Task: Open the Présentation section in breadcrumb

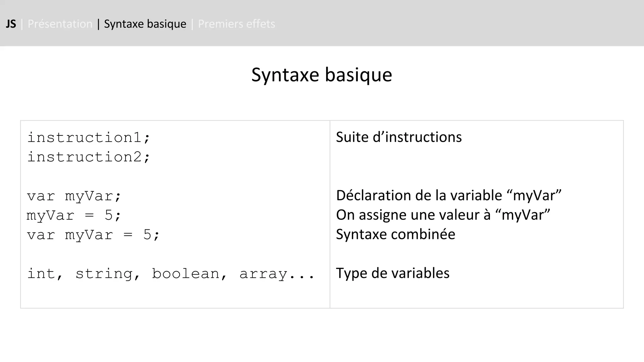Action: tap(60, 24)
